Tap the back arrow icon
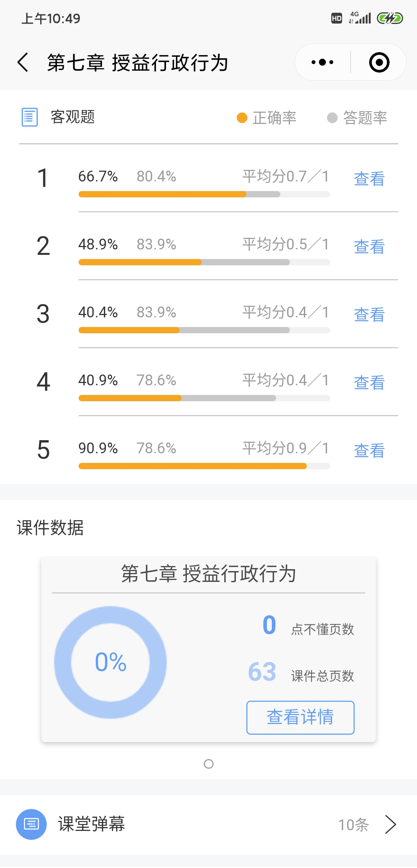 (x=23, y=62)
